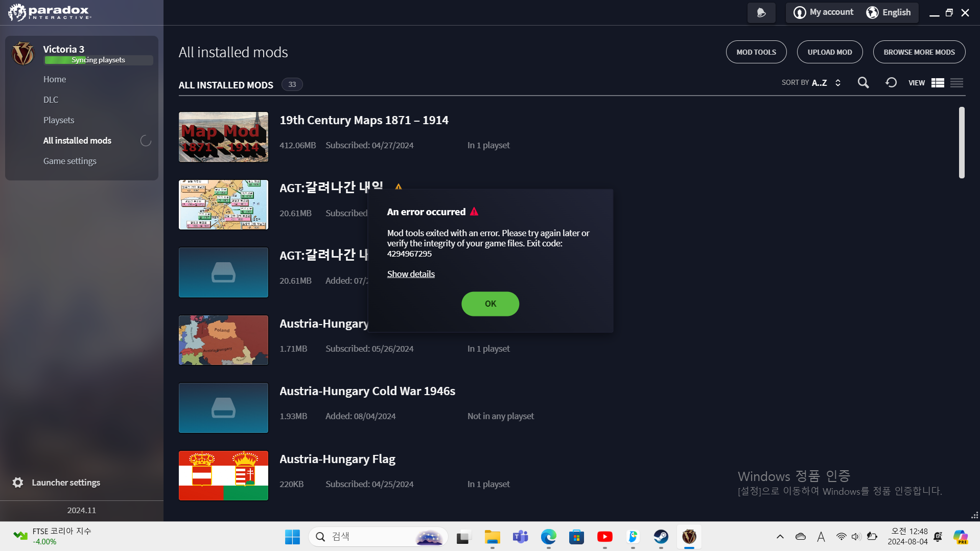Click the FTSE stock widget in taskbar

52,537
